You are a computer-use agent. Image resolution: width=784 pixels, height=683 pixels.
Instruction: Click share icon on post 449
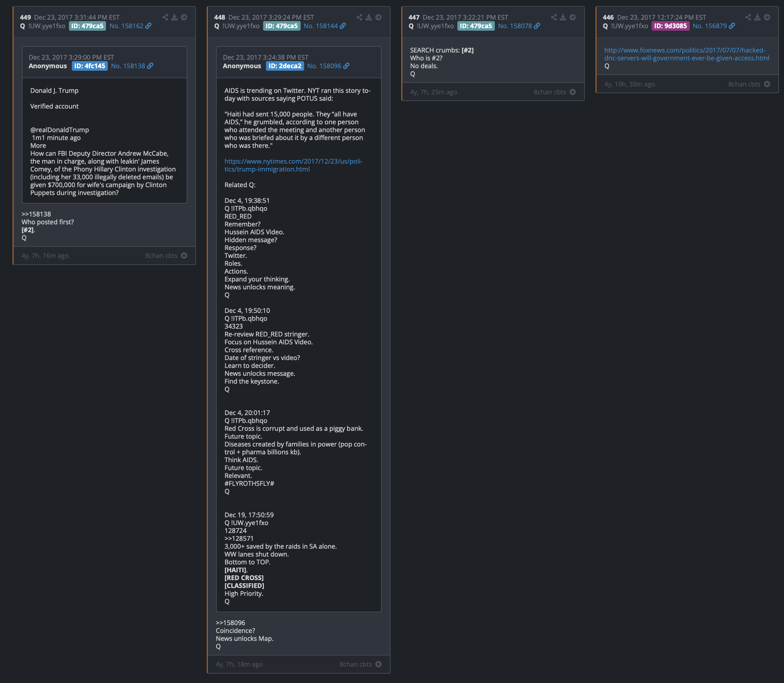tap(165, 17)
